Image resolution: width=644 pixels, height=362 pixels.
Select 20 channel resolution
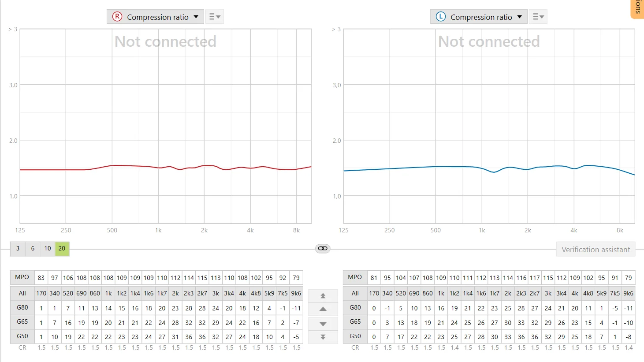(62, 248)
